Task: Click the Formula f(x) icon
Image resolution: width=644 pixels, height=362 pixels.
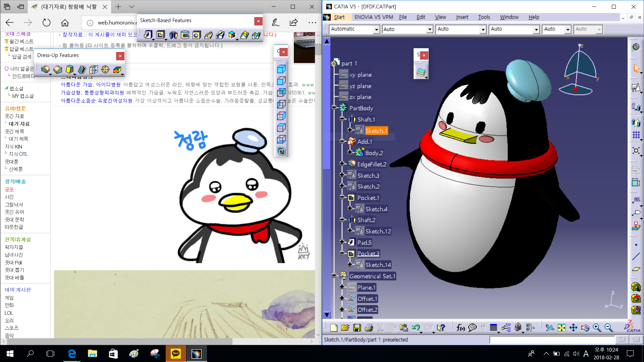Action: coord(461,328)
